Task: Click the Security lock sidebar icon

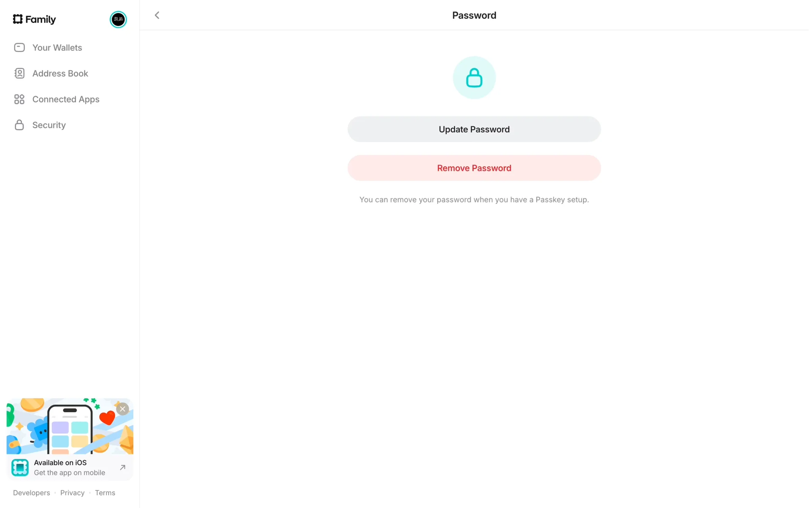Action: coord(19,125)
